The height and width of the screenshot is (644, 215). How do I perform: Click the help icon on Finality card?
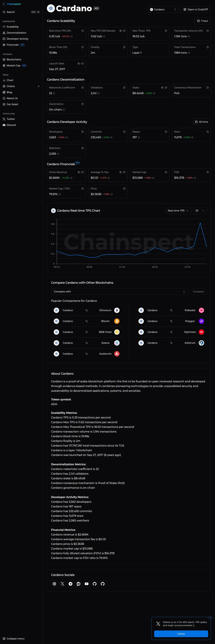click(124, 47)
